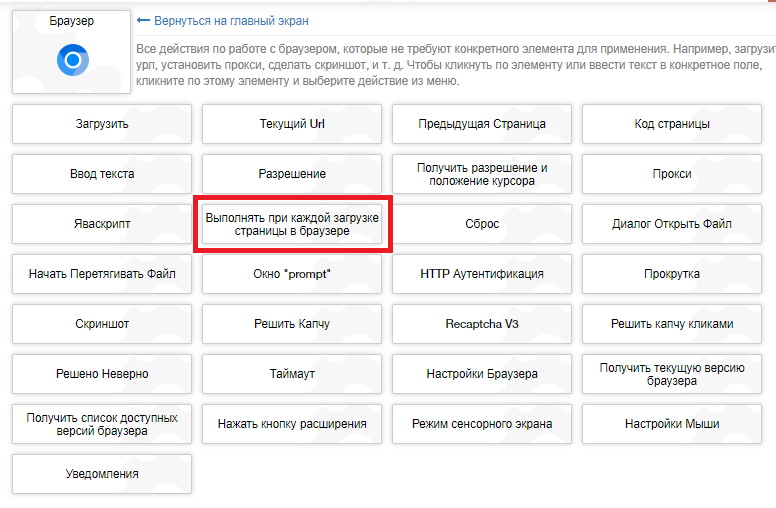Screen dimensions: 776x508
Task: Open Диалог Открыть Файл action
Action: click(672, 224)
